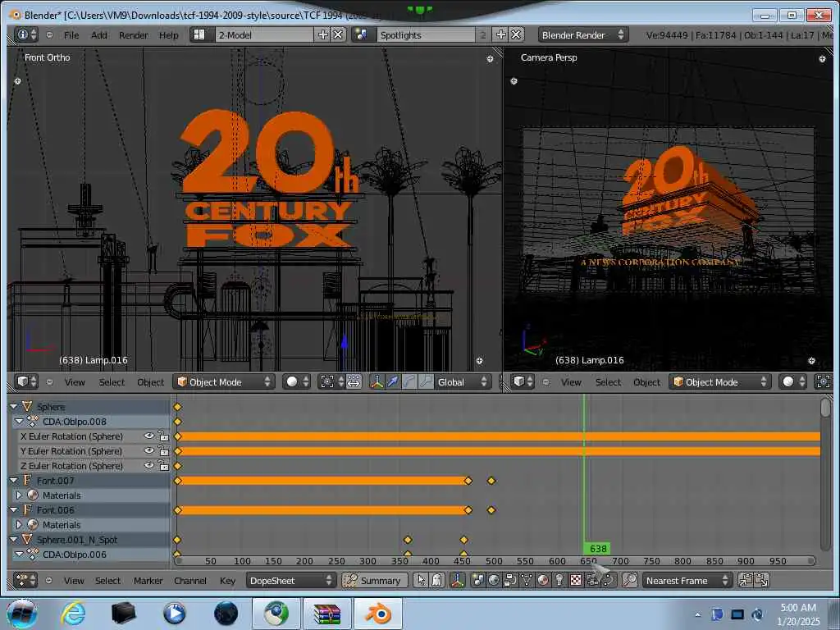Open viewport shading selector in Camera Persp view
Image resolution: width=840 pixels, height=630 pixels.
tap(794, 382)
